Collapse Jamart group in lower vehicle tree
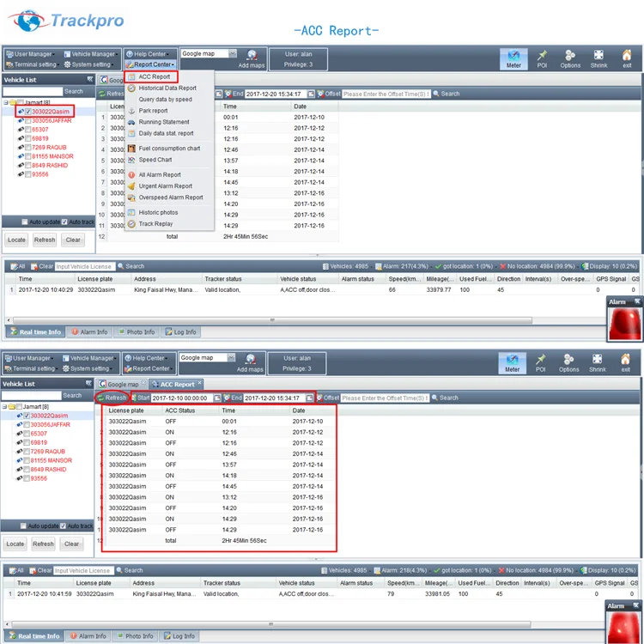The width and height of the screenshot is (644, 644). [4, 407]
